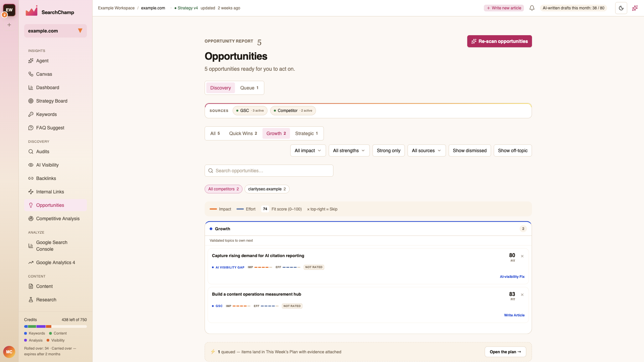Click the Backlinks link icon
The image size is (644, 362).
pos(31,178)
